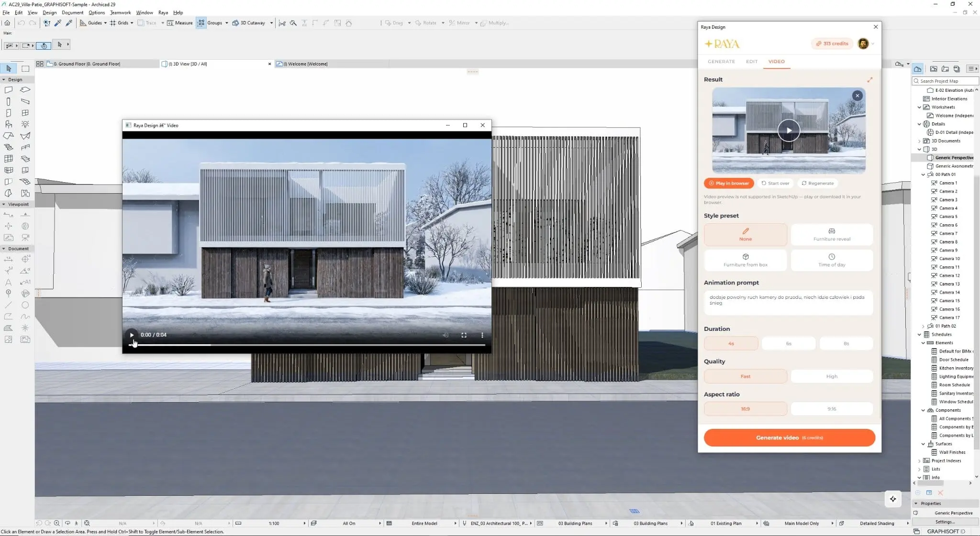980x536 pixels.
Task: Select the Marquee tool in the toolbox
Action: (x=25, y=68)
